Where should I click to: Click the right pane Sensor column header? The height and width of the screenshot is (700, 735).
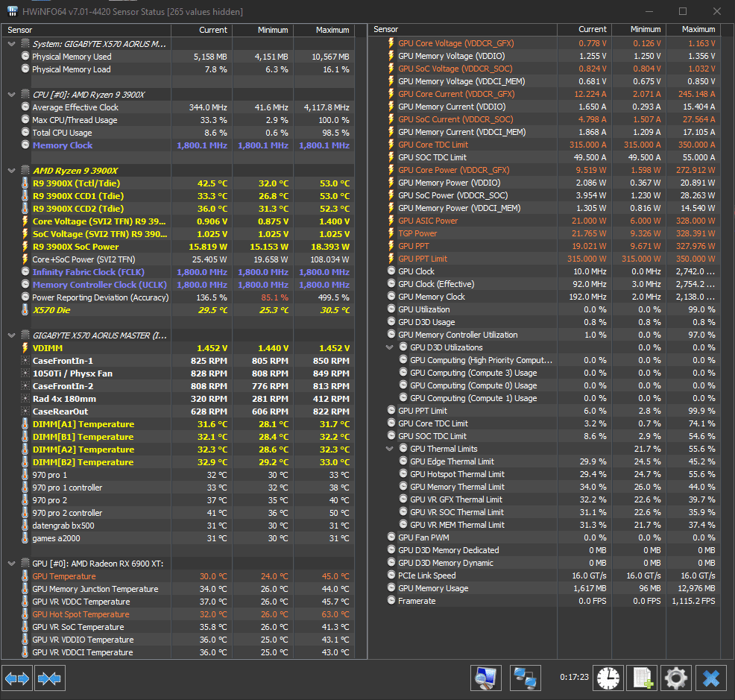point(463,30)
